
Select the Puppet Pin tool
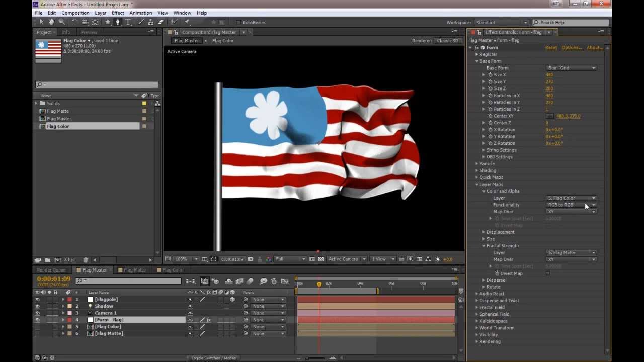click(187, 22)
